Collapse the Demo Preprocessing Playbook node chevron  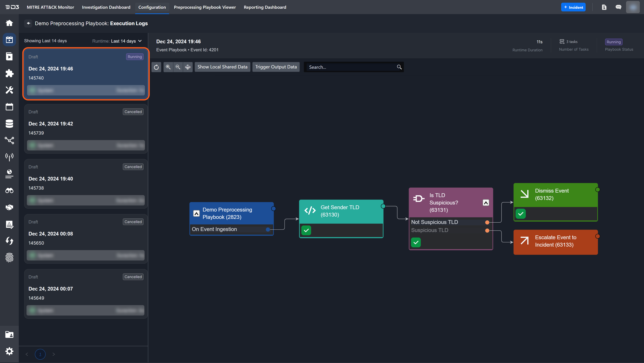pyautogui.click(x=197, y=214)
